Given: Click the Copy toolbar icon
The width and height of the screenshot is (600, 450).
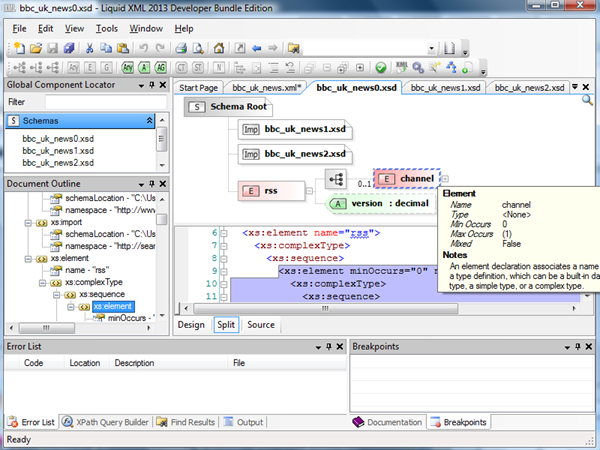Looking at the screenshot, I should point(106,48).
